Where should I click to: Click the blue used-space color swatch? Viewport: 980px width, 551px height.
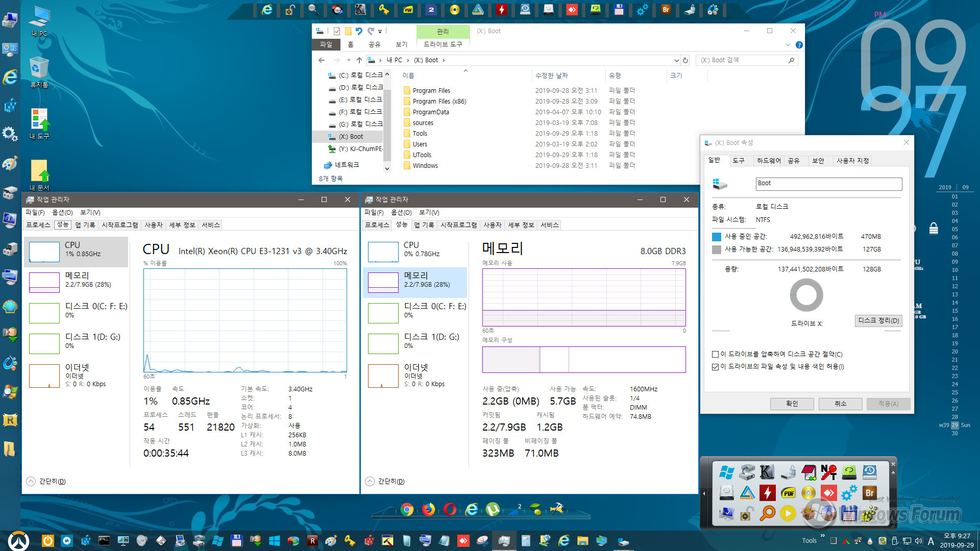[717, 237]
